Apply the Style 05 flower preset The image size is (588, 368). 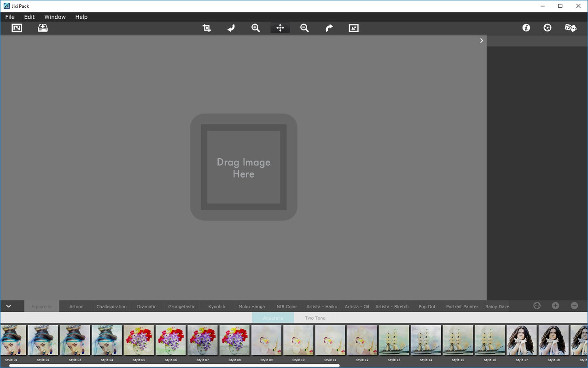[139, 340]
